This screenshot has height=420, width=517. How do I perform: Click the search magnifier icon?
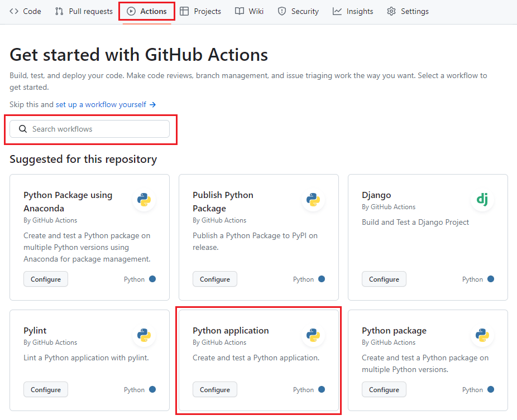click(x=23, y=129)
